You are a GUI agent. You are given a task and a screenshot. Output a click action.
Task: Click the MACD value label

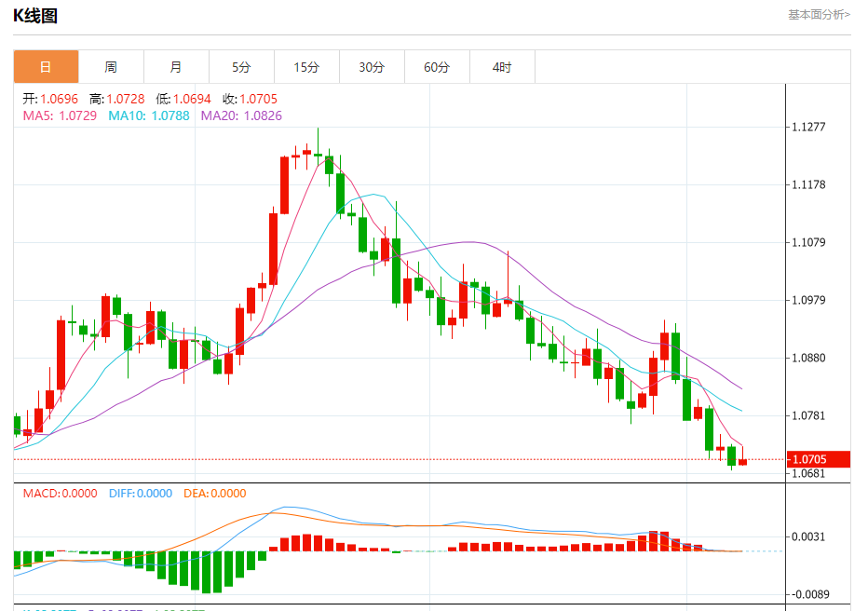[x=60, y=493]
